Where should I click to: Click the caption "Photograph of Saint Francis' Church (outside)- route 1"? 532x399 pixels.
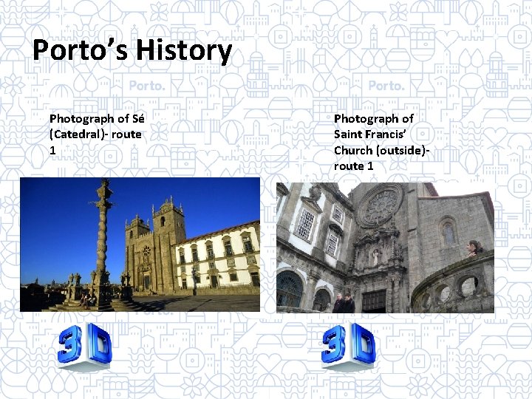click(382, 142)
